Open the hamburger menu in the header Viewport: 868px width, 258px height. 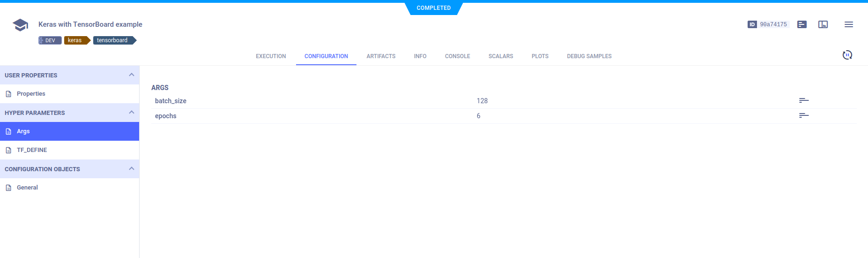(848, 24)
